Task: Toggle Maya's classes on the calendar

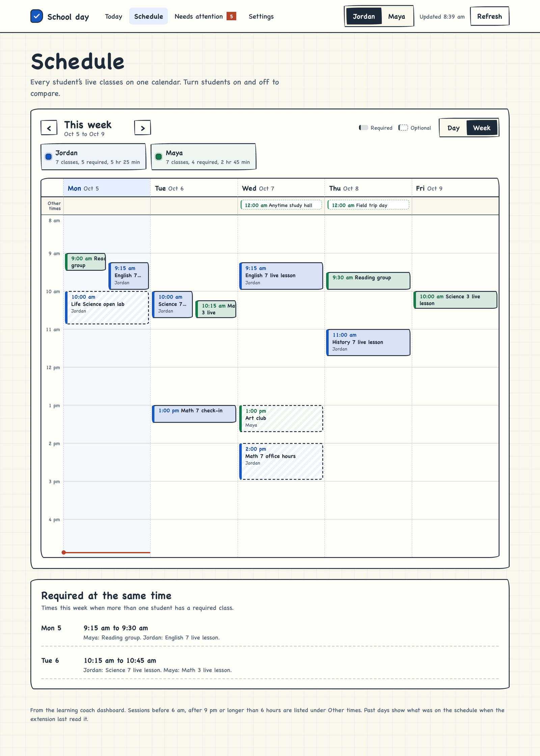Action: (204, 157)
